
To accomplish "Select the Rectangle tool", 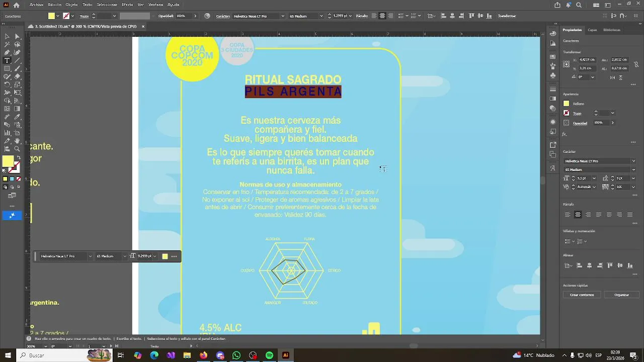I will [x=7, y=68].
